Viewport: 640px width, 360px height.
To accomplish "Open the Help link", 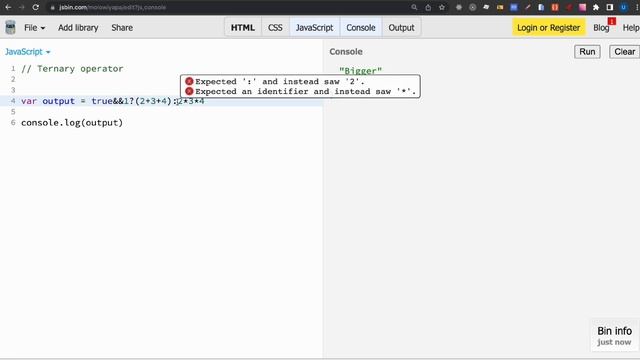I will pyautogui.click(x=631, y=28).
